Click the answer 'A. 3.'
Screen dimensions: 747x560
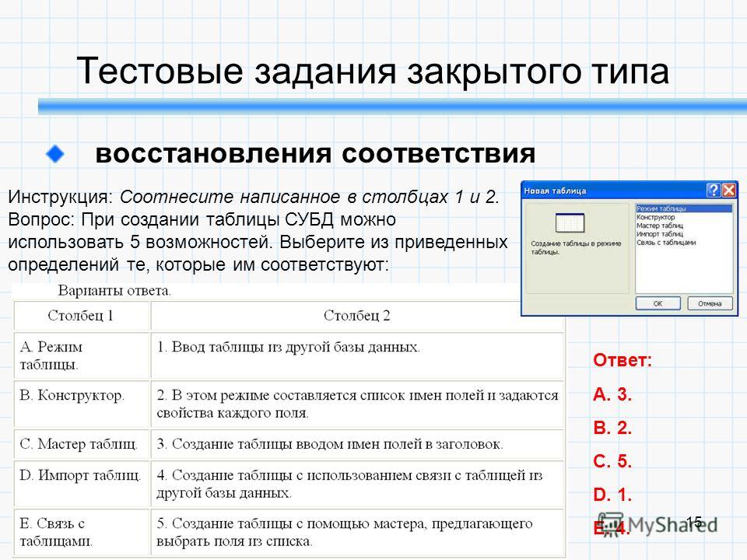pyautogui.click(x=612, y=394)
